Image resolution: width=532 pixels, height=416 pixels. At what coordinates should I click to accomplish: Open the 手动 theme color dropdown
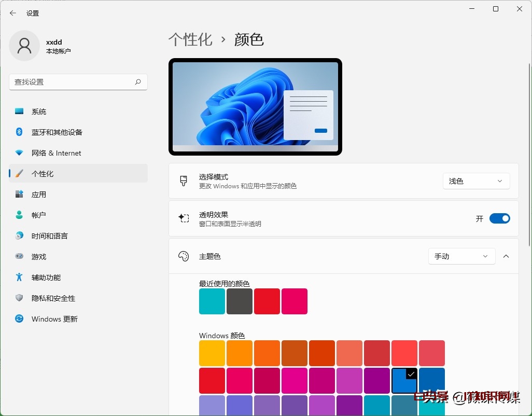461,256
